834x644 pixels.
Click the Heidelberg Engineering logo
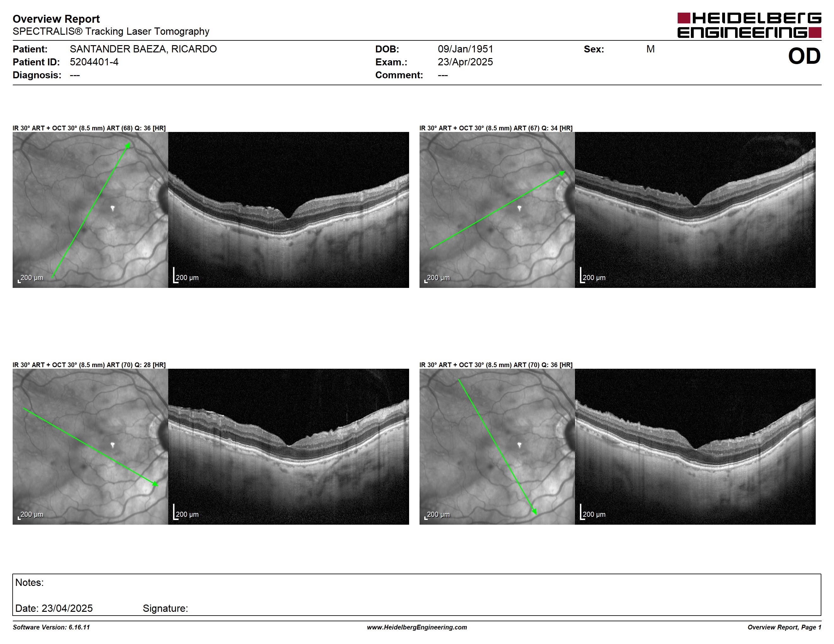point(749,25)
